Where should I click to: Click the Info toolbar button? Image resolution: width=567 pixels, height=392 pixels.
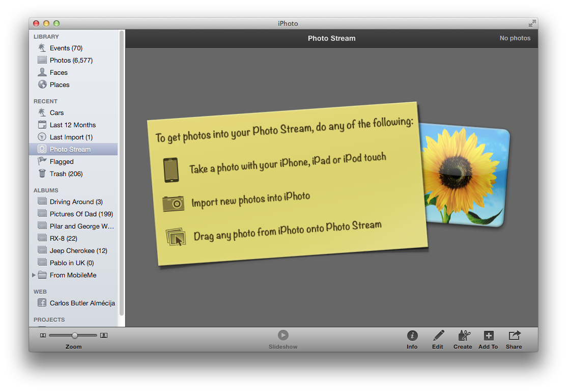tap(412, 340)
